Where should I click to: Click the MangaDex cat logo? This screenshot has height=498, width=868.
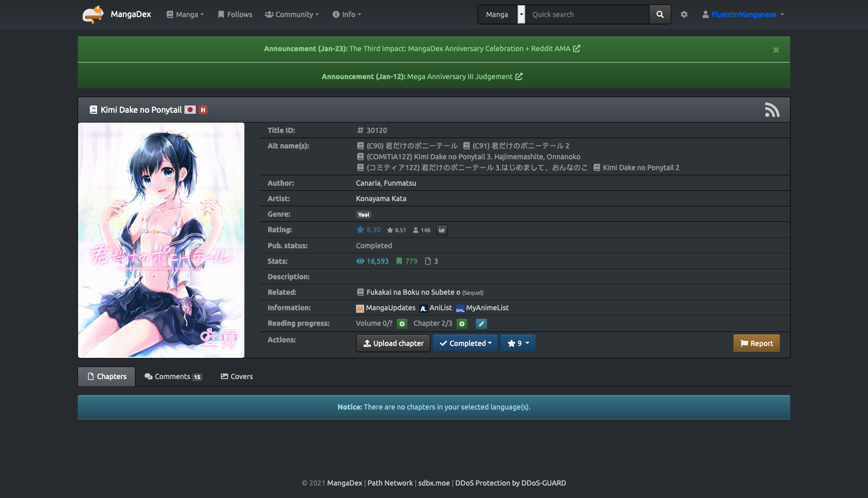[93, 14]
